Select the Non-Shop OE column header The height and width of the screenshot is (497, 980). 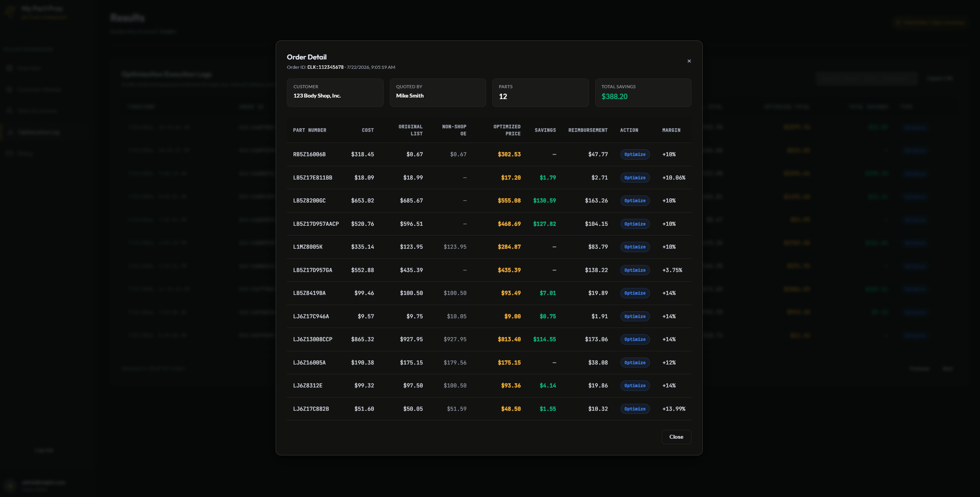pyautogui.click(x=454, y=130)
